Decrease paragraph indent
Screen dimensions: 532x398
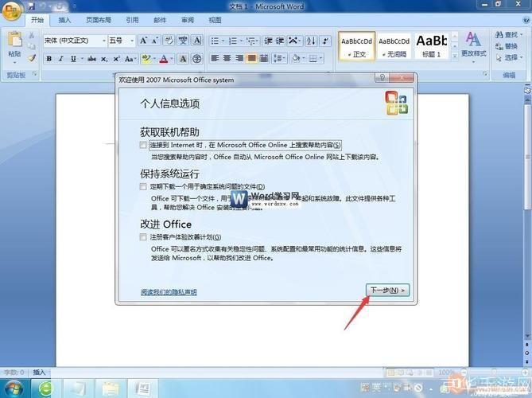(268, 41)
